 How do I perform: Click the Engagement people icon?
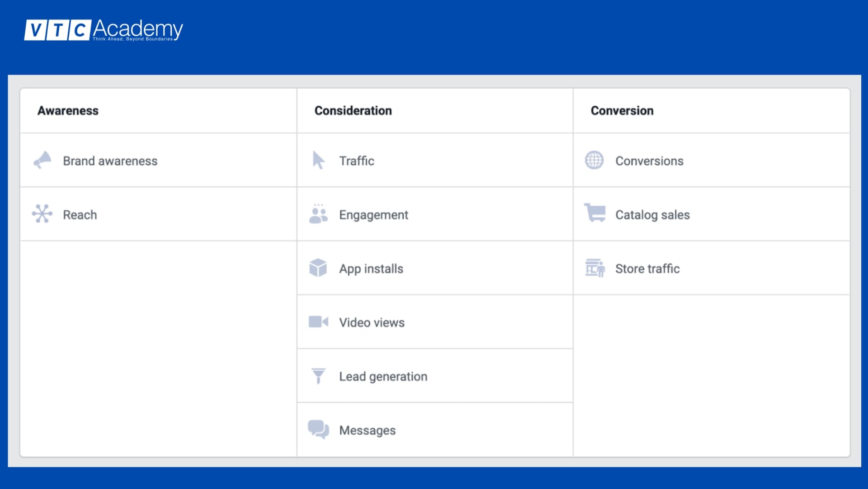click(318, 214)
